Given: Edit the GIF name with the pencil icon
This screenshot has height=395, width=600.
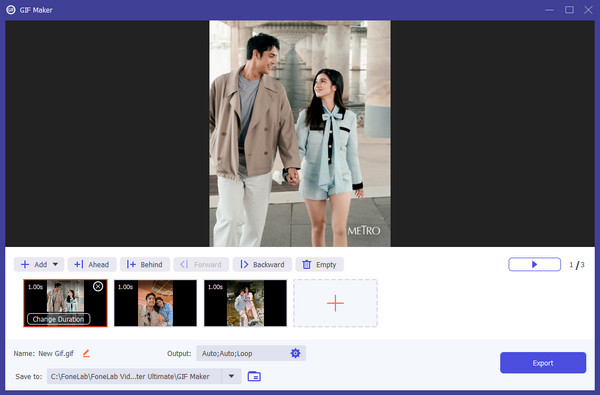Looking at the screenshot, I should [86, 353].
